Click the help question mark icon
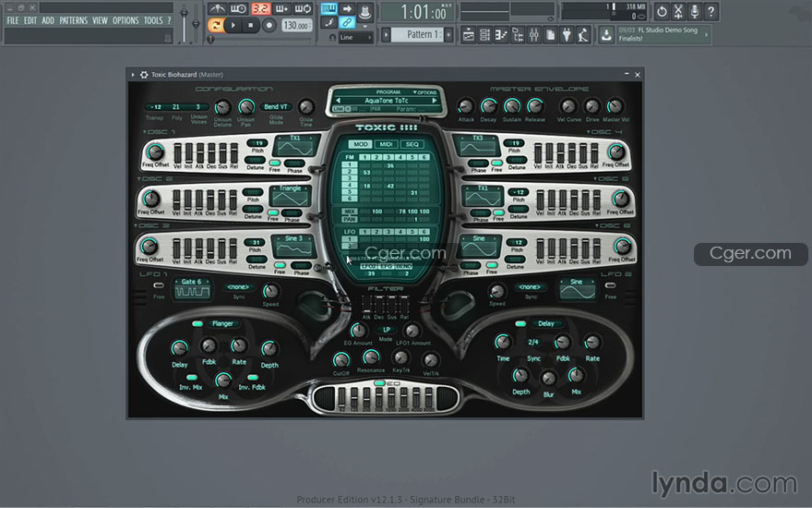The height and width of the screenshot is (508, 812). point(711,11)
